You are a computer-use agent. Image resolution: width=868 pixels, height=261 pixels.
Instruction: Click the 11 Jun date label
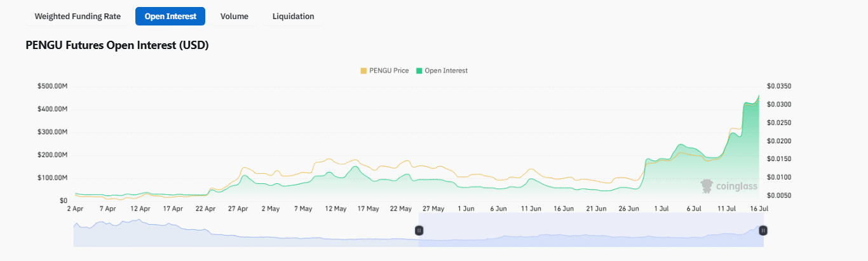pyautogui.click(x=531, y=209)
